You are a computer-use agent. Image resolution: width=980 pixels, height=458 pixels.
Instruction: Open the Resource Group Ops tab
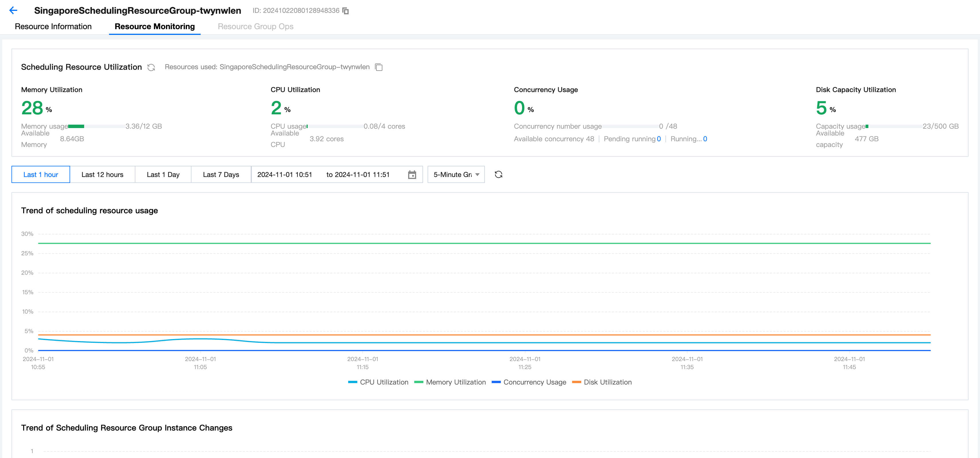pyautogui.click(x=255, y=27)
